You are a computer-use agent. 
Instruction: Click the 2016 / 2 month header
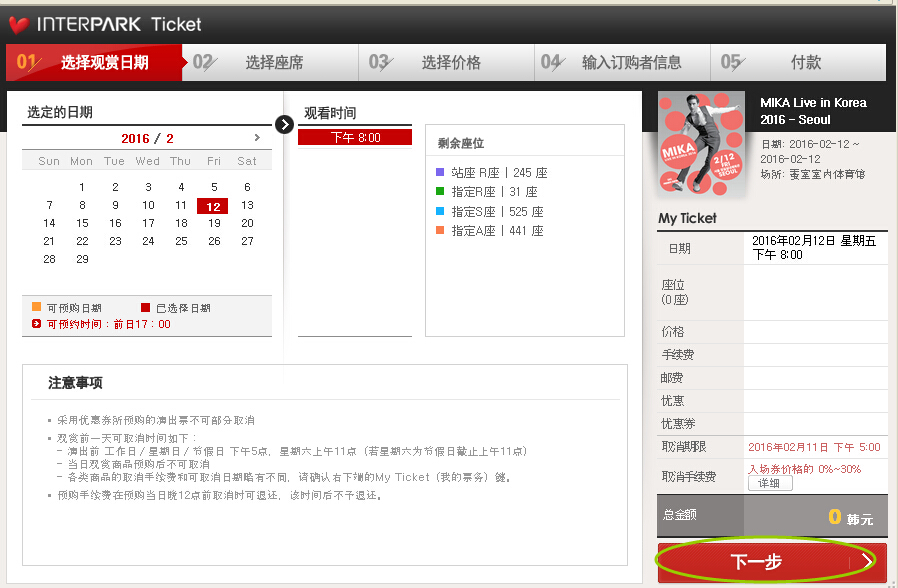pos(147,139)
